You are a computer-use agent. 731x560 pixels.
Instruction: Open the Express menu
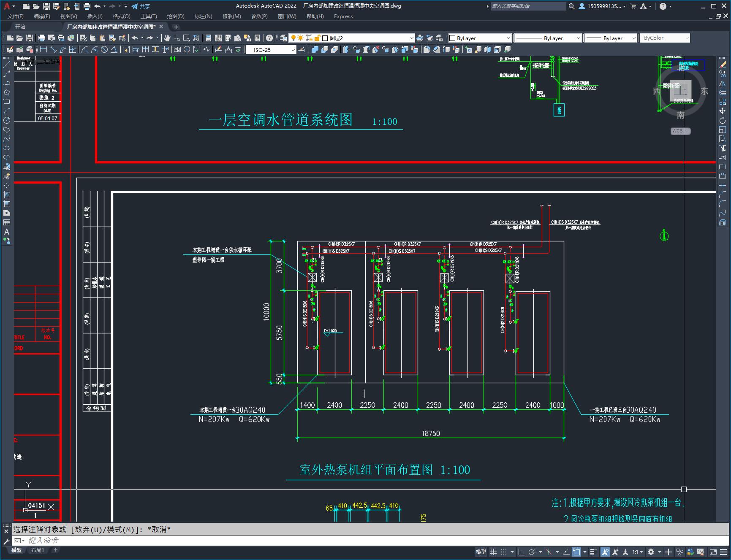(343, 16)
